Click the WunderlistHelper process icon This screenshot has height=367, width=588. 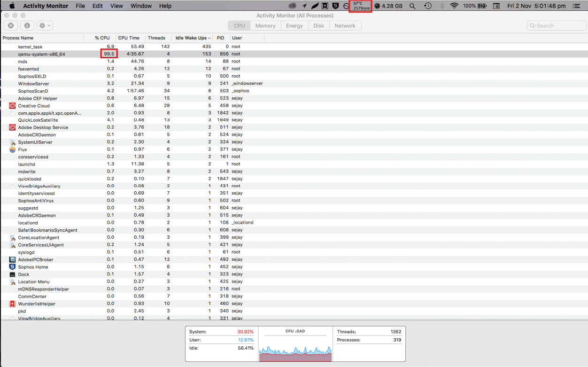point(12,304)
